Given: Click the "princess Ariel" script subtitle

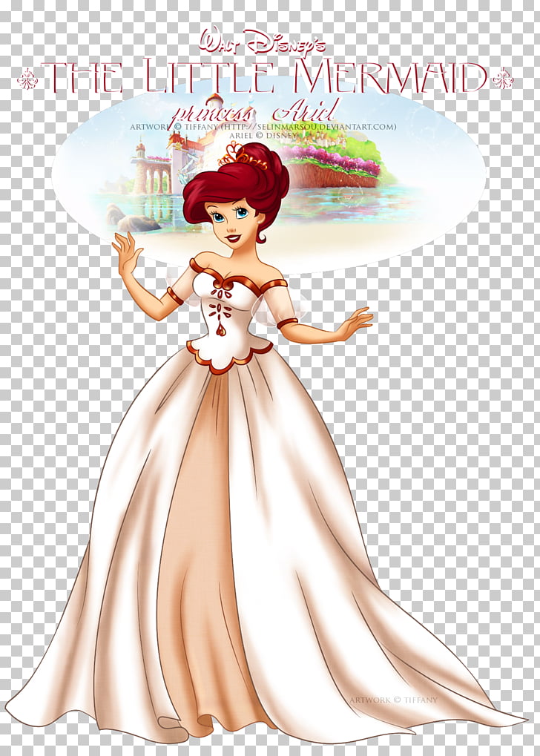Looking at the screenshot, I should [x=254, y=111].
